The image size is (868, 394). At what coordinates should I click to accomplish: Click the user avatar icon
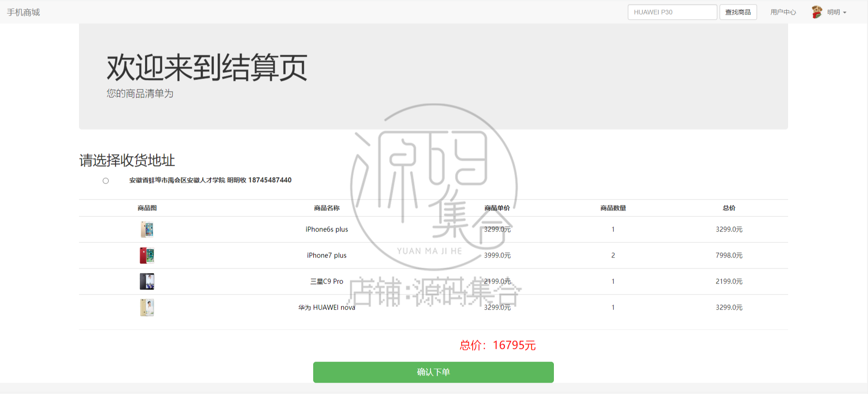click(x=817, y=12)
